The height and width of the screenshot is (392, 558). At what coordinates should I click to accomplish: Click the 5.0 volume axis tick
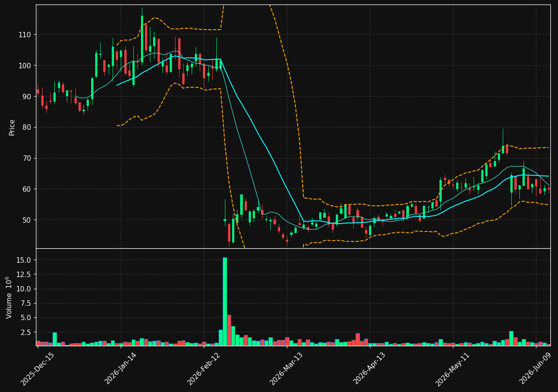click(26, 317)
